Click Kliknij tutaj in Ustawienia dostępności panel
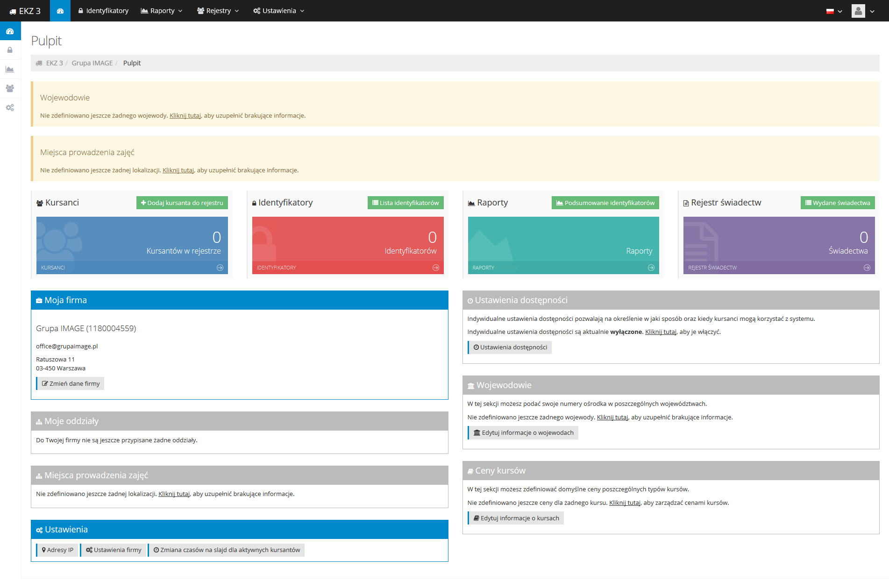 661,332
